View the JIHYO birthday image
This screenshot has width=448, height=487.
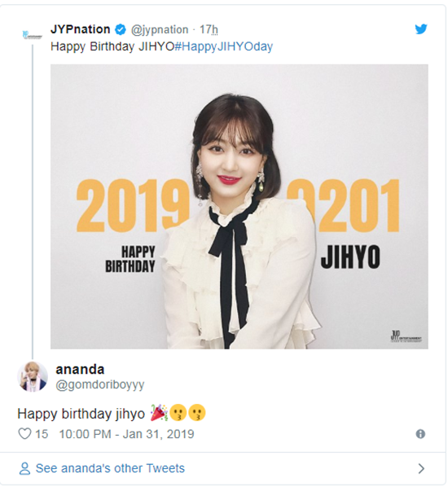point(239,207)
